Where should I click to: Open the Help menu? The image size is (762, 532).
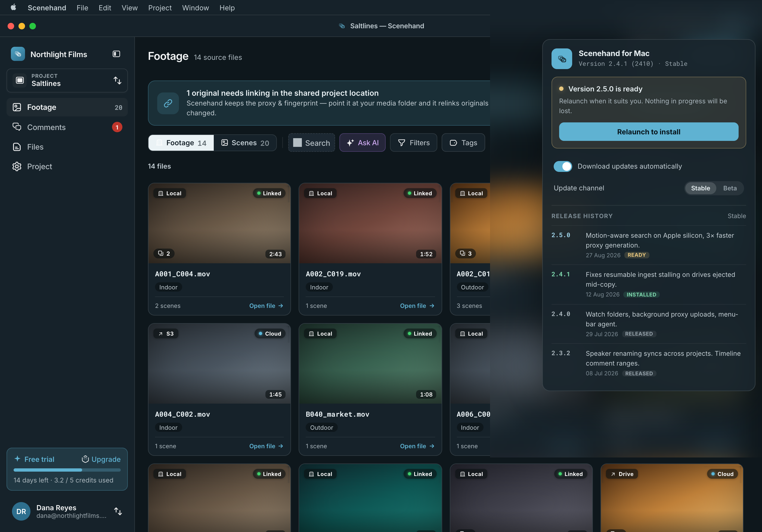[x=227, y=8]
